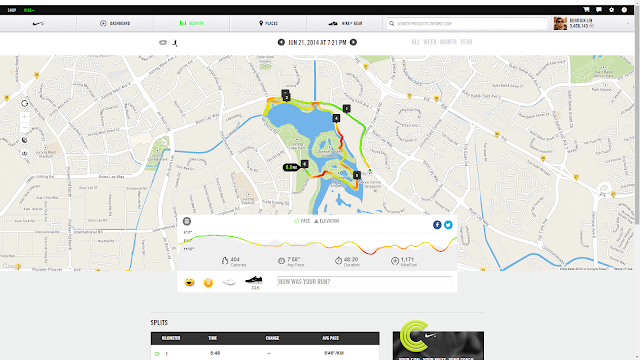This screenshot has height=360, width=640.
Task: Click the Avg Pace column header
Action: [x=330, y=338]
